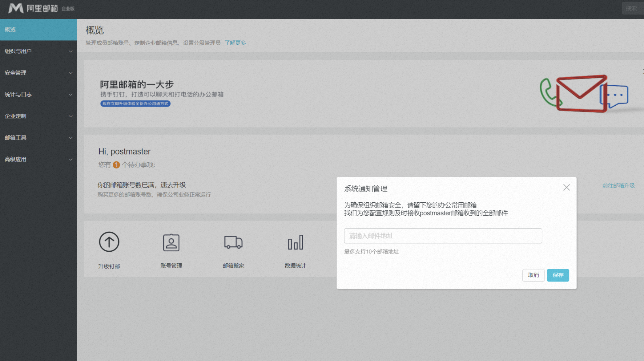
Task: Focus the 请输入邮件地址 input field
Action: click(x=443, y=236)
